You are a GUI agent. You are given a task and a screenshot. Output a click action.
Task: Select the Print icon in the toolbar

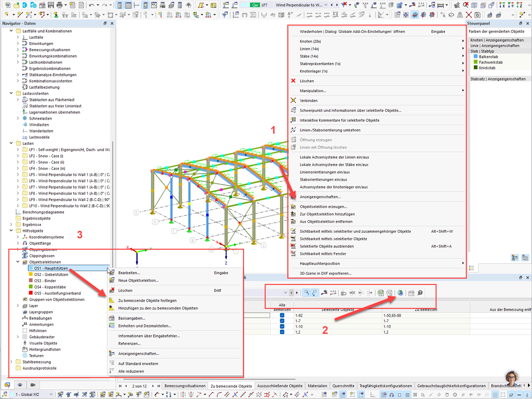[x=60, y=5]
